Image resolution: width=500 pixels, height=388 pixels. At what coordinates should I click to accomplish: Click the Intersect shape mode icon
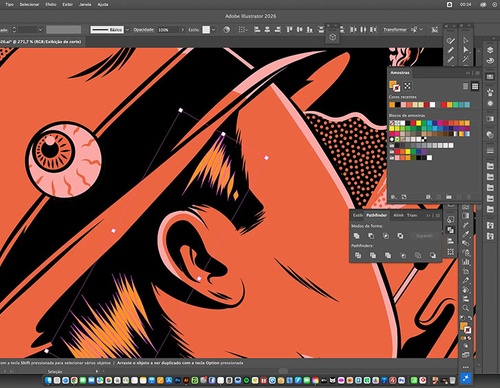tap(386, 236)
